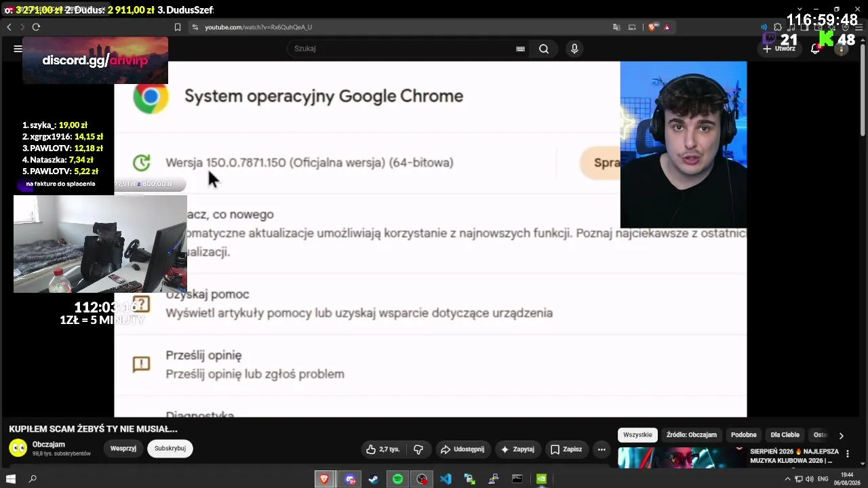Open YouTube notifications bell
Screen dimensions: 868x488
tap(816, 49)
